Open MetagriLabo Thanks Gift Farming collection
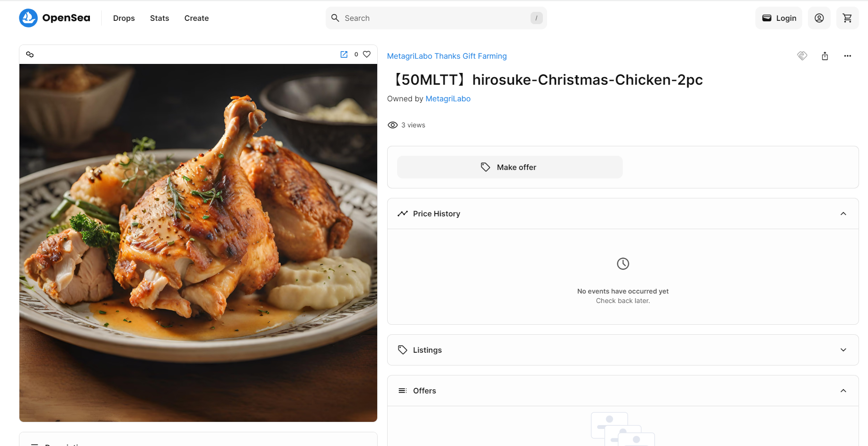Viewport: 868px width, 446px height. click(447, 56)
